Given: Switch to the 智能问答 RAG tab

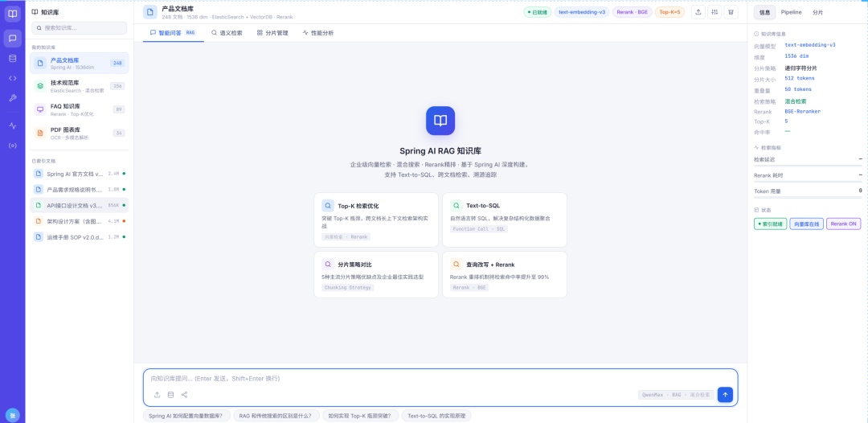Looking at the screenshot, I should tap(173, 33).
